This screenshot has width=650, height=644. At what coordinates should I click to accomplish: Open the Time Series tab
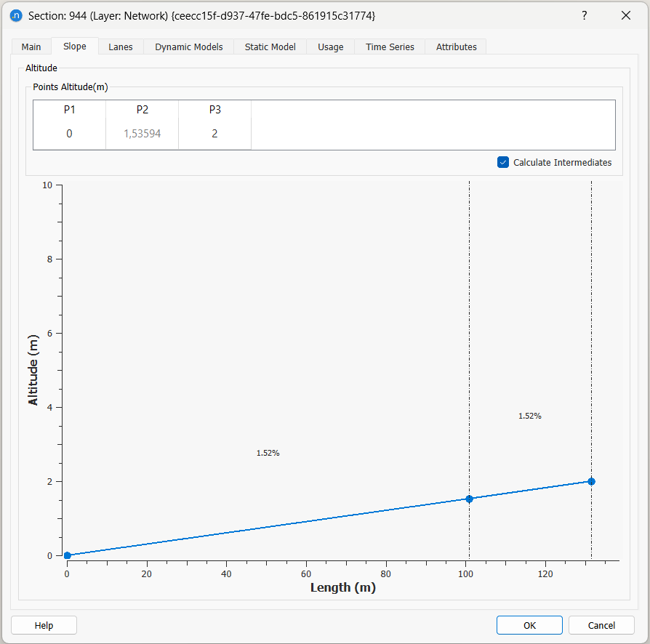pyautogui.click(x=390, y=47)
